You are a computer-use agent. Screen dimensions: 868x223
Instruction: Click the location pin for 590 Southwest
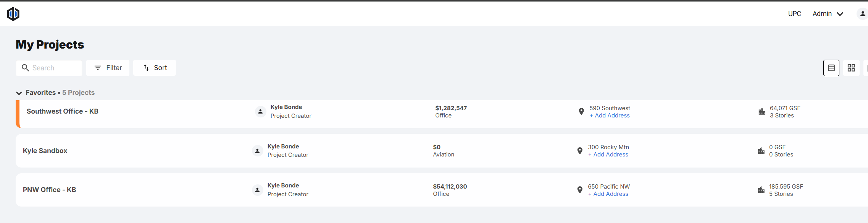581,111
